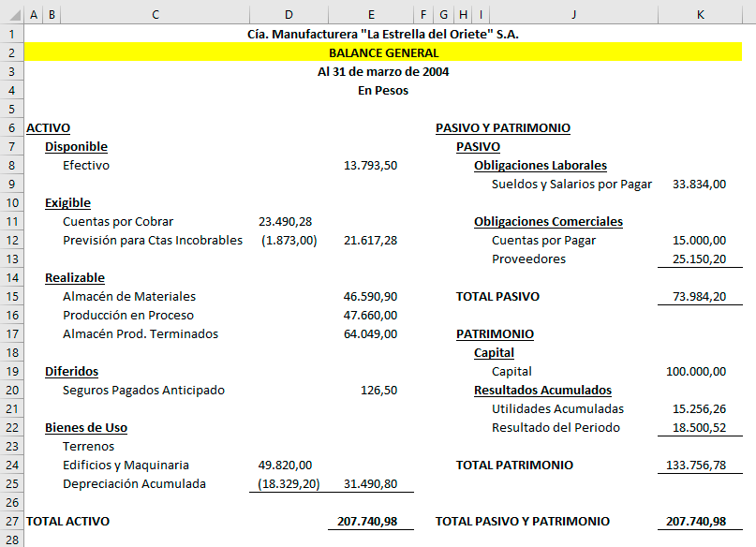756x547 pixels.
Task: Click the value 64.049,00
Action: pyautogui.click(x=370, y=334)
